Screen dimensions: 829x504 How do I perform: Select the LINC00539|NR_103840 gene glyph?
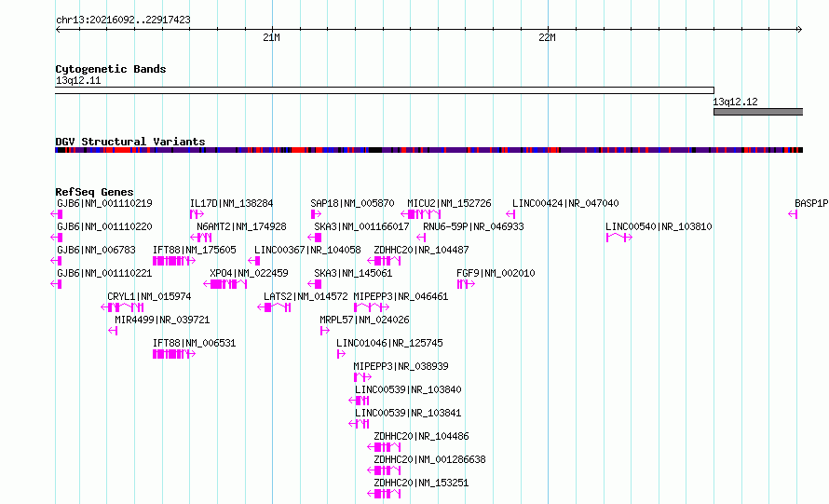click(x=359, y=401)
